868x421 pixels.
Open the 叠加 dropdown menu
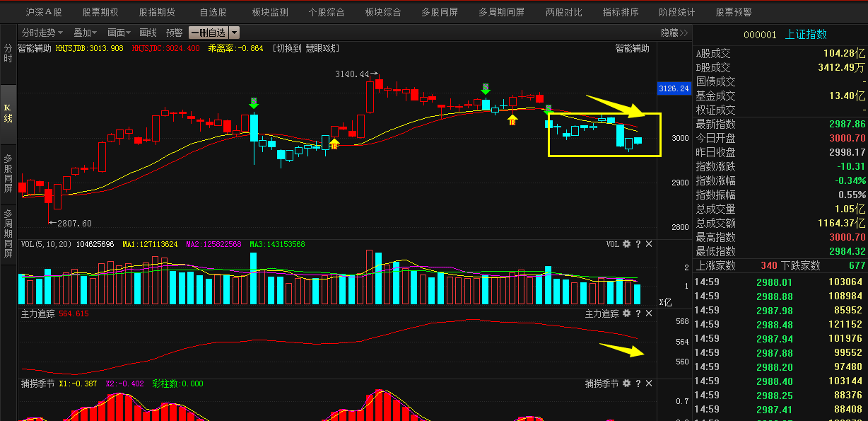point(86,33)
